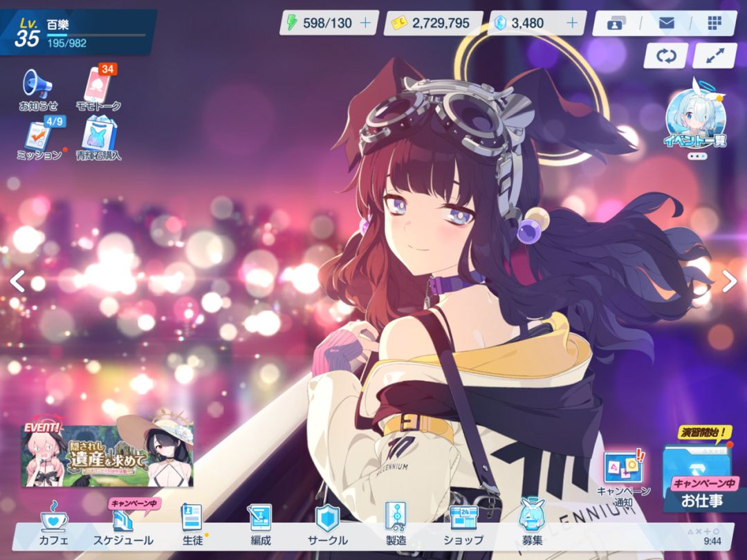Open 編成 formation screen

tap(261, 524)
